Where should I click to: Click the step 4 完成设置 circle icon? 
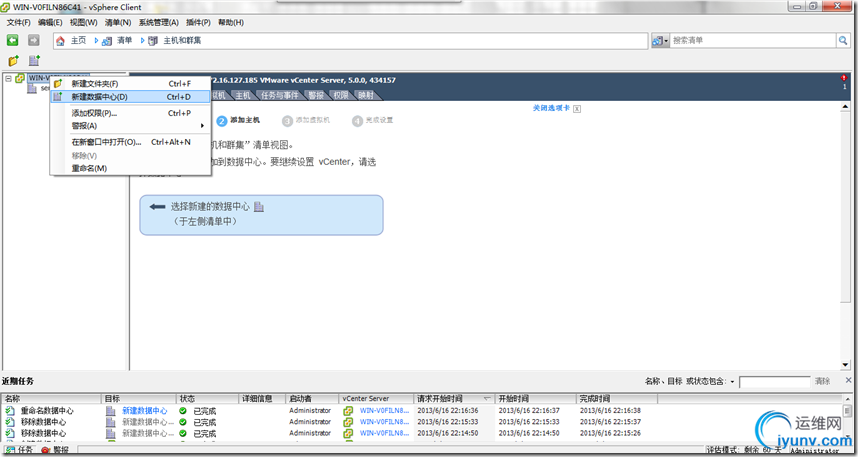pos(357,121)
